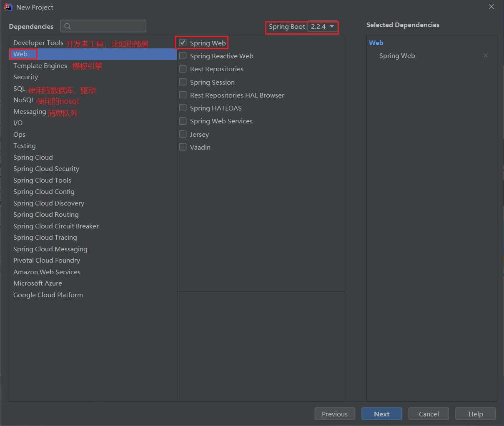
Task: Select Rest Repositories HAL Browser checkbox
Action: pos(183,95)
